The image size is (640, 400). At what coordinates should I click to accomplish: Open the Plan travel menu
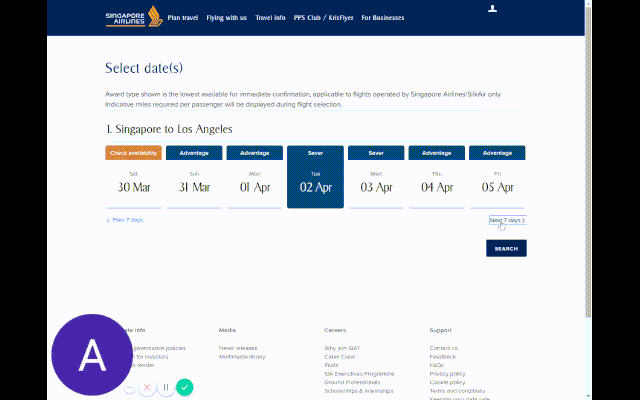182,17
